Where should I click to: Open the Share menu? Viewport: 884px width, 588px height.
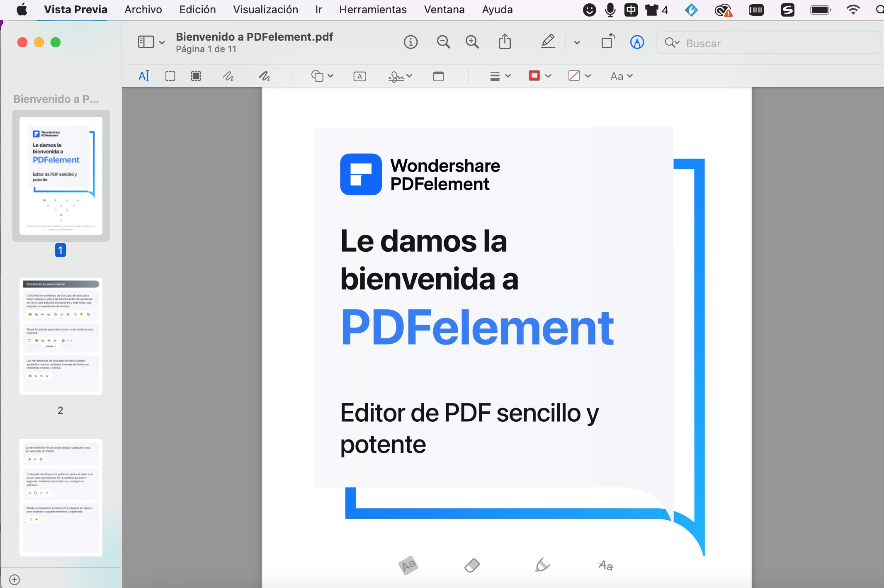505,41
